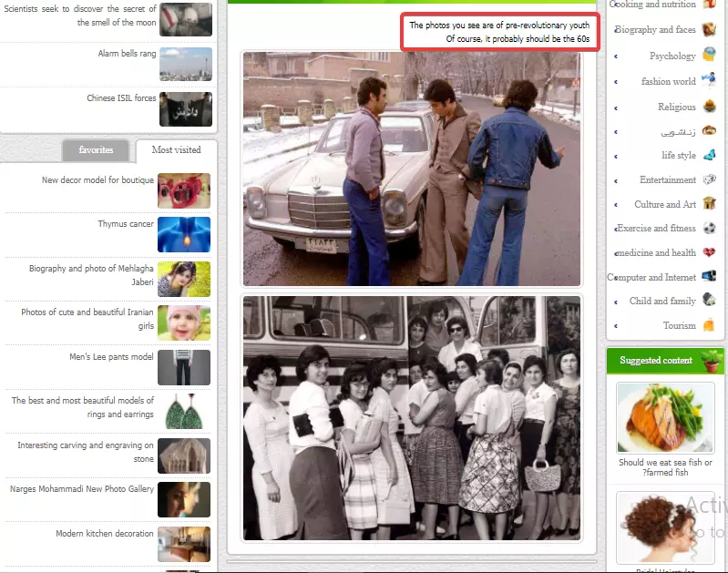Viewport: 728px width, 573px height.
Task: Click the boutique decor thumbnail
Action: click(184, 190)
